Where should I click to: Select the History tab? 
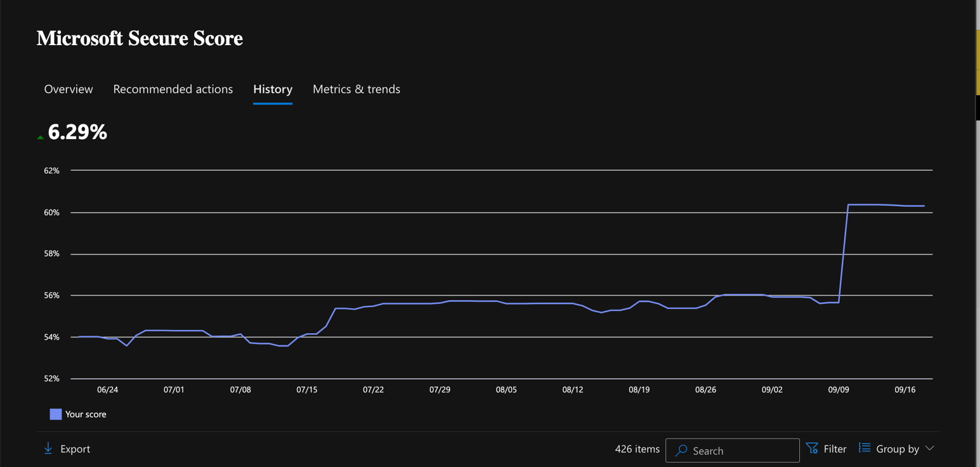[x=273, y=89]
